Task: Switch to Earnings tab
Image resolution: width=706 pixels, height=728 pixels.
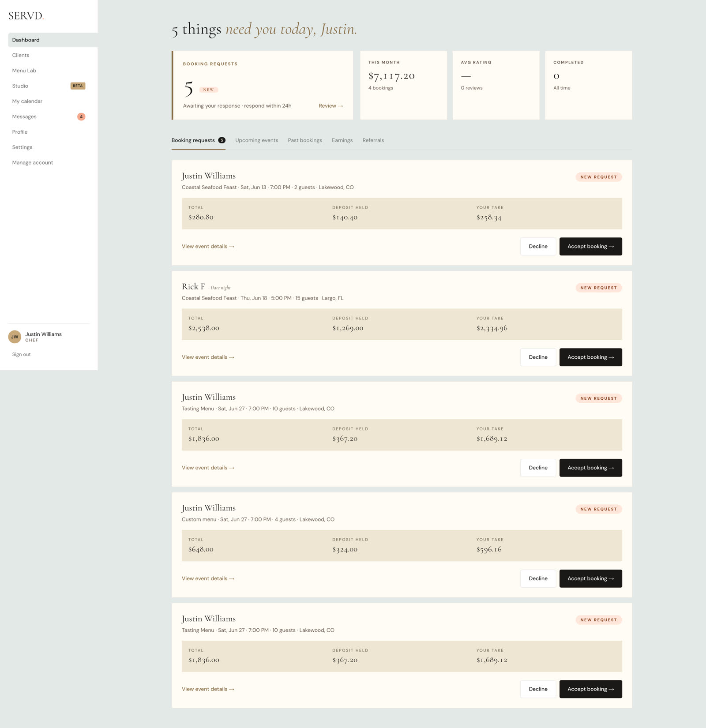Action: coord(342,140)
